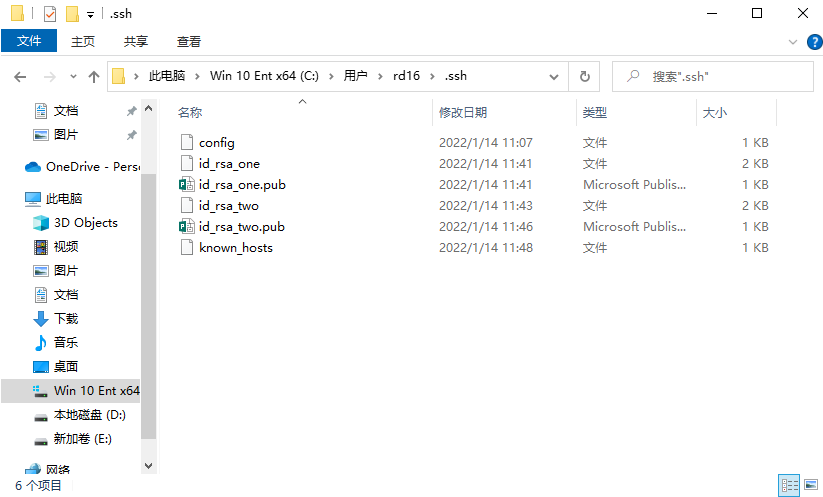Click the sidebar scroll up arrow
This screenshot has width=823, height=497.
coord(149,109)
